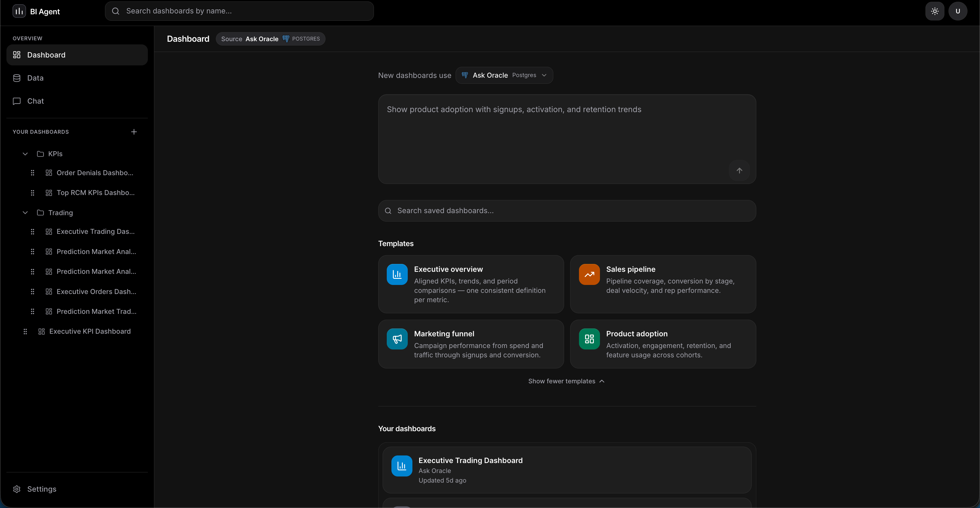
Task: Choose the Executive overview template
Action: click(471, 284)
